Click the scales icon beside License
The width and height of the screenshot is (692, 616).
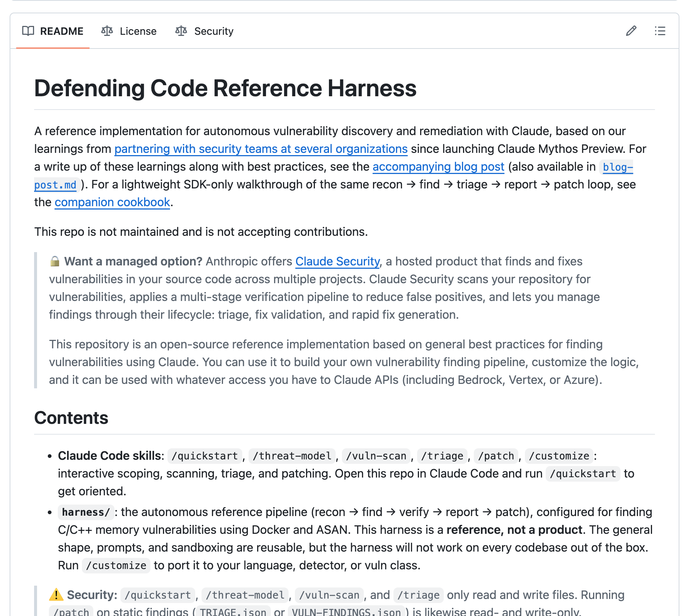(x=107, y=31)
